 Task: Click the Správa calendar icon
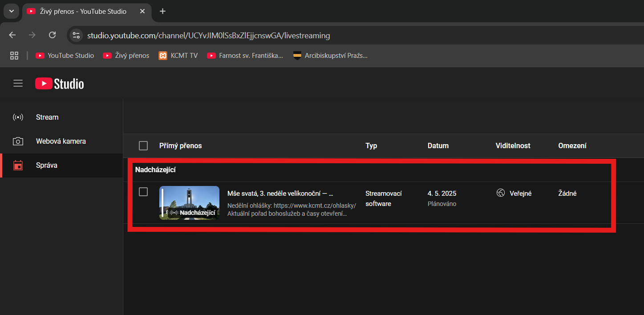18,166
